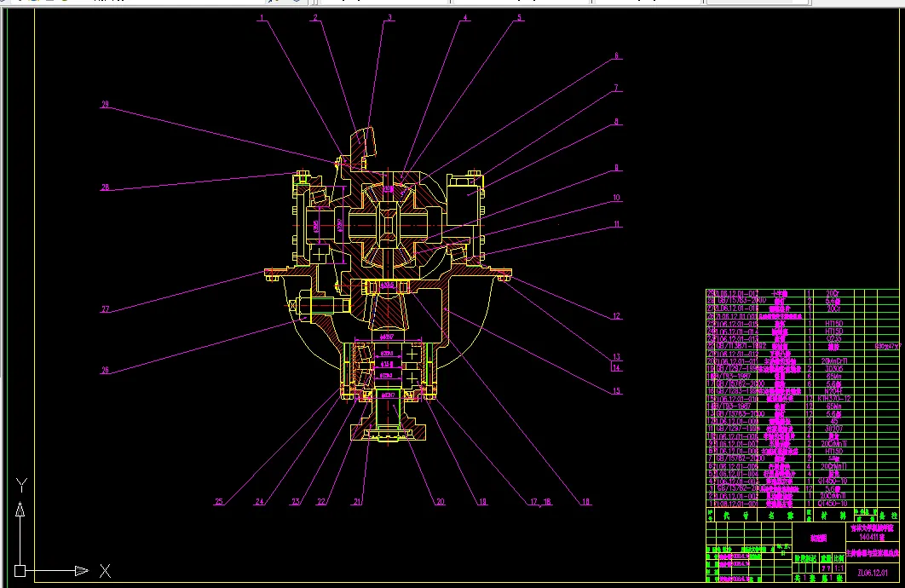This screenshot has width=905, height=588.
Task: Click the 30207 bearing cell in parts list
Action: (x=833, y=429)
